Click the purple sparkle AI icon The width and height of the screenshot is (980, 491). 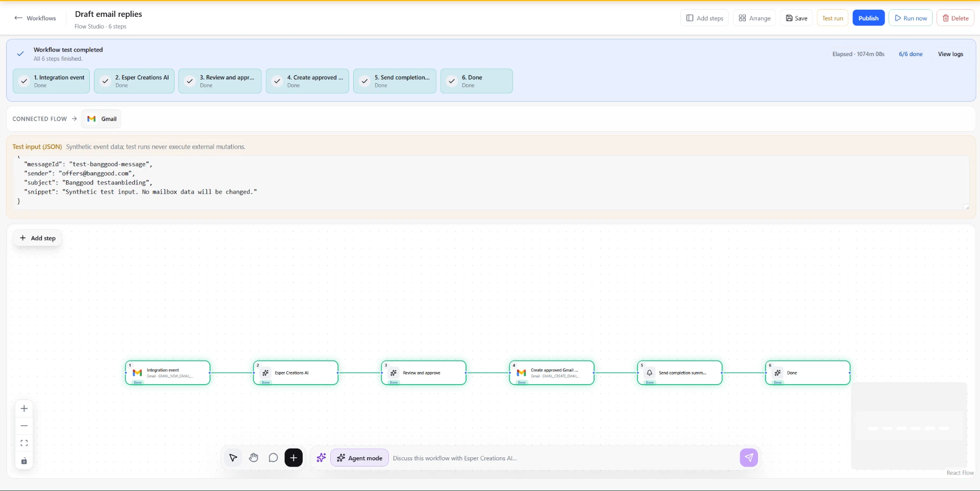321,458
